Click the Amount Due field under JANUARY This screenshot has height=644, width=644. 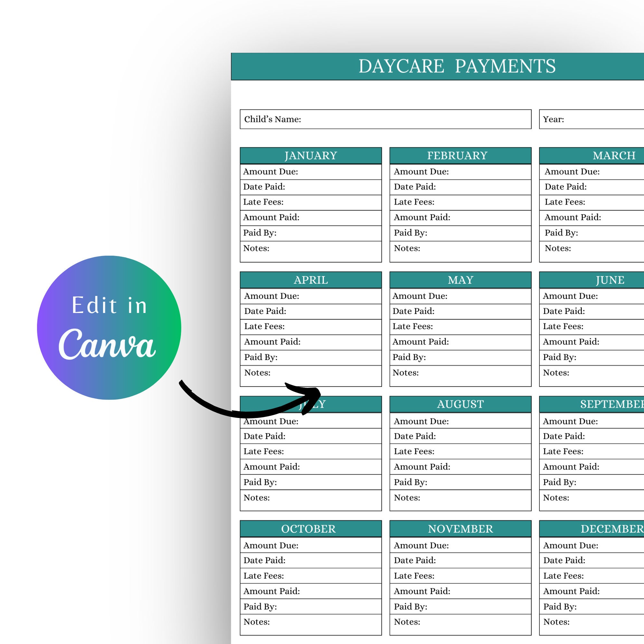[311, 172]
